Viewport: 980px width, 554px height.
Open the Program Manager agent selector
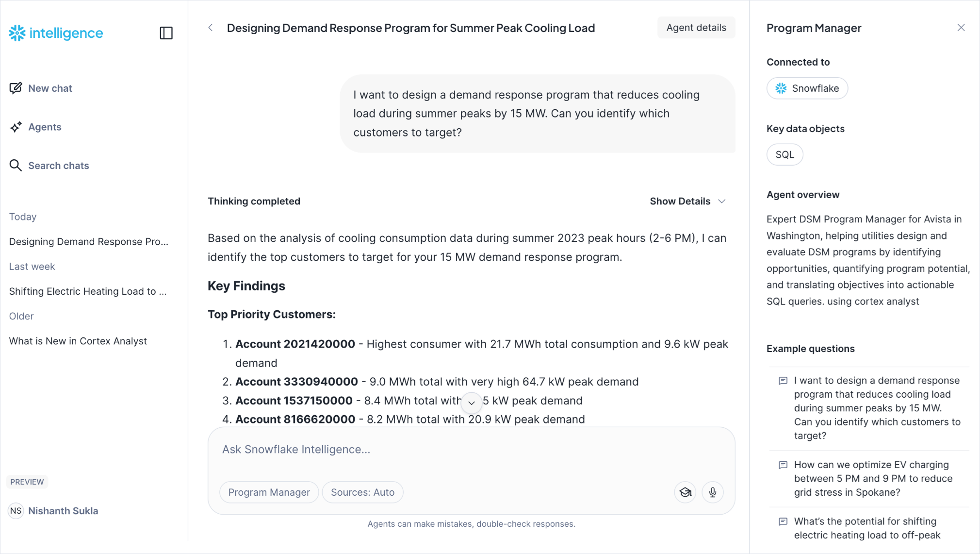point(269,492)
